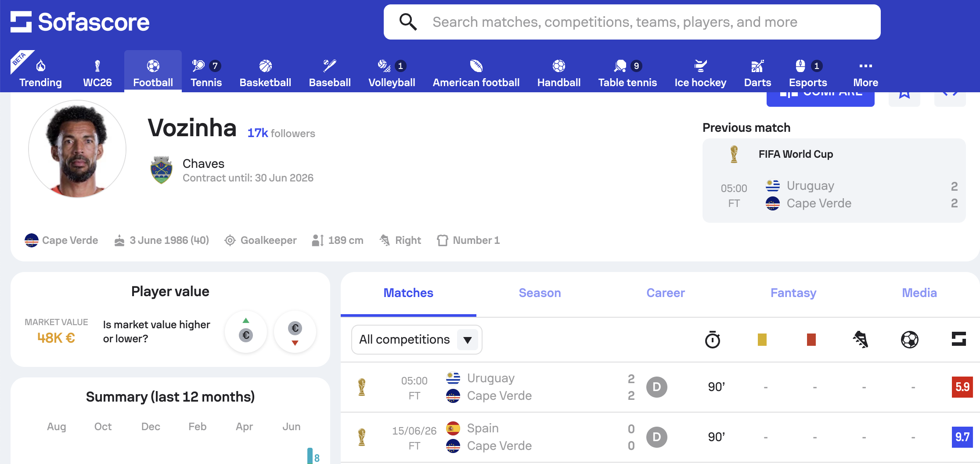
Task: Vote market value higher
Action: tap(246, 332)
